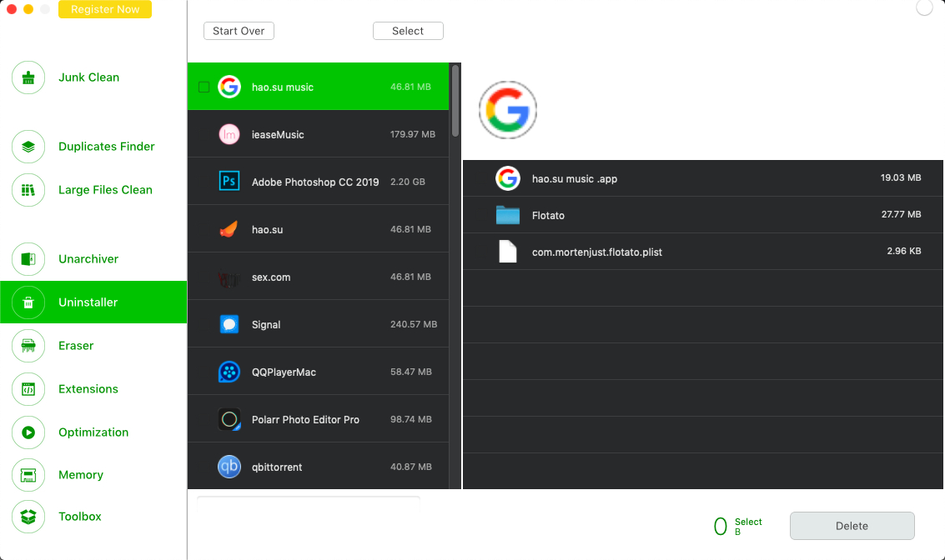This screenshot has height=560, width=945.
Task: Click the 2.96 KB size value
Action: pyautogui.click(x=904, y=251)
